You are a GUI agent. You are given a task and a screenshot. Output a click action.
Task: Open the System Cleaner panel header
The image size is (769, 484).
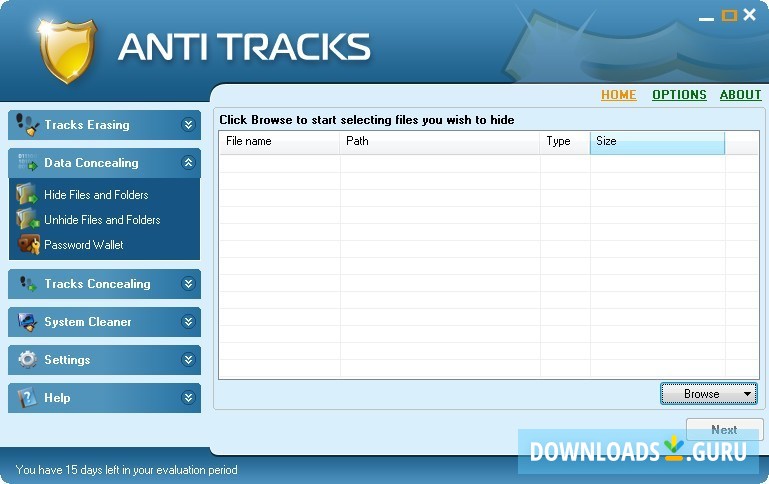104,322
